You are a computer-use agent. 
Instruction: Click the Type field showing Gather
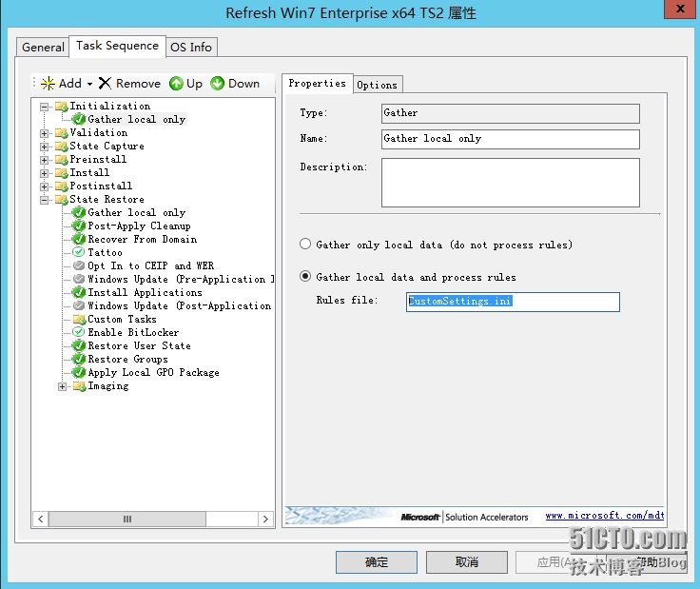[x=511, y=113]
